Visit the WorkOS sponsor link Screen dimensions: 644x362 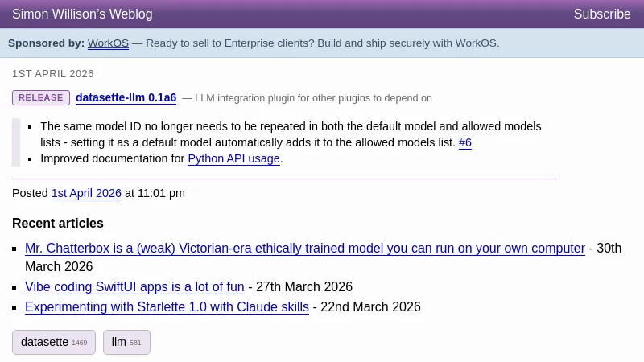tap(108, 43)
